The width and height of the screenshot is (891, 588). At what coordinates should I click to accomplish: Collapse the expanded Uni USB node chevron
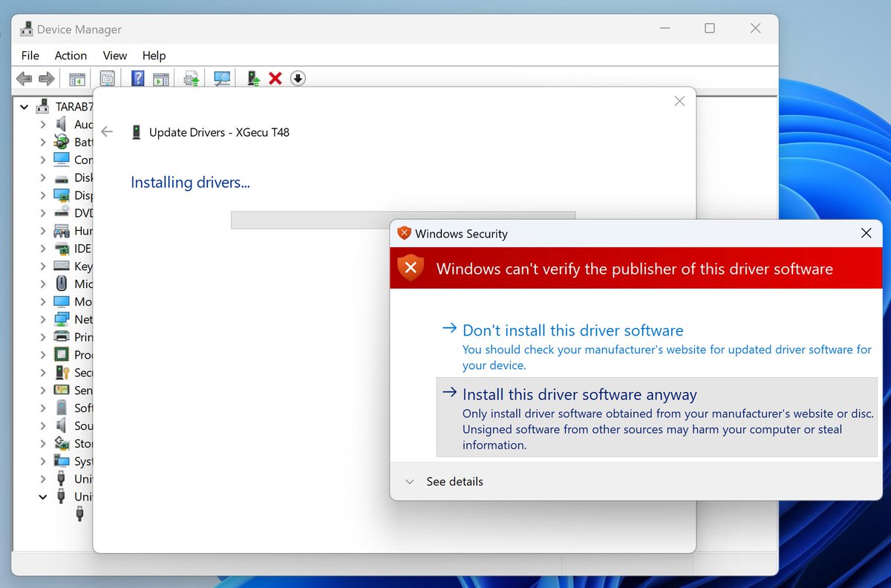tap(43, 497)
